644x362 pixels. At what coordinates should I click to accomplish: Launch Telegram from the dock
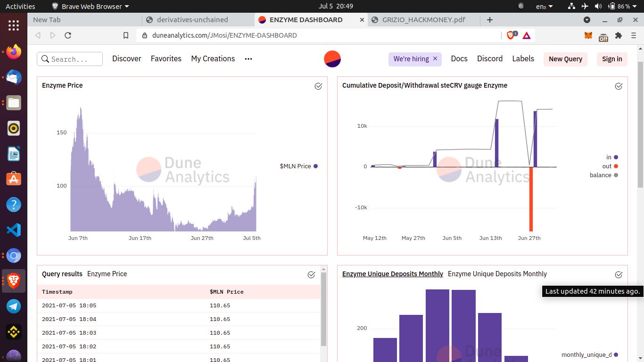(x=14, y=306)
